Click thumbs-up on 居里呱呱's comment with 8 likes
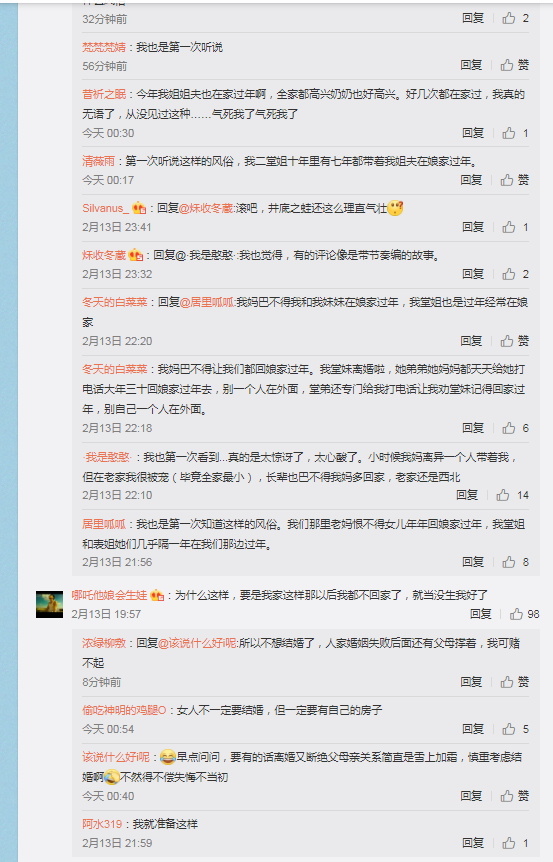The image size is (553, 862). tap(516, 562)
